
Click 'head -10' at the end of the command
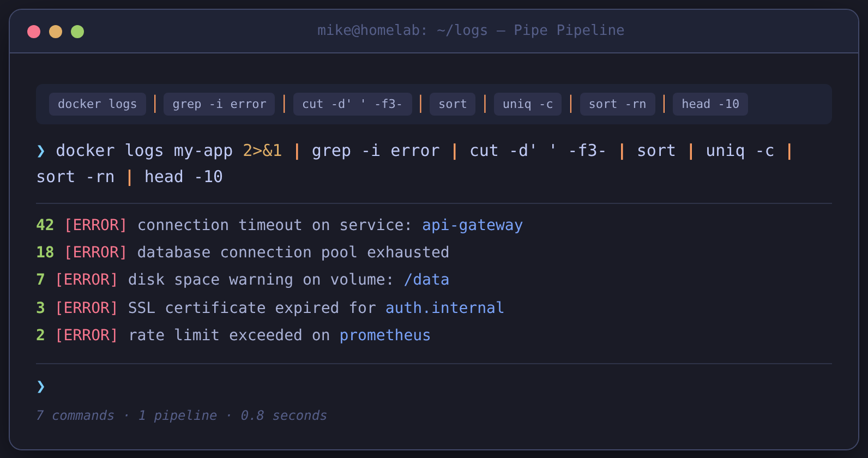[x=183, y=177]
